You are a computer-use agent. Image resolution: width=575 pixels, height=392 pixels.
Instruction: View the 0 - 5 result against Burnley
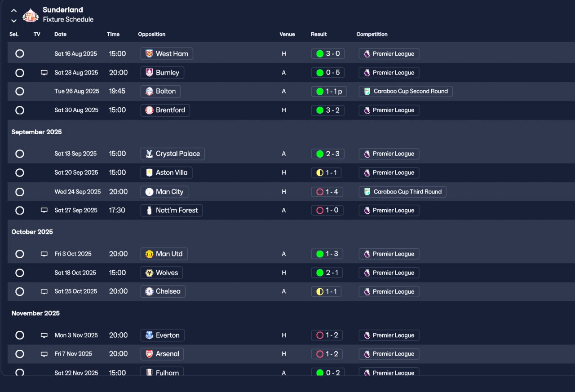[328, 73]
